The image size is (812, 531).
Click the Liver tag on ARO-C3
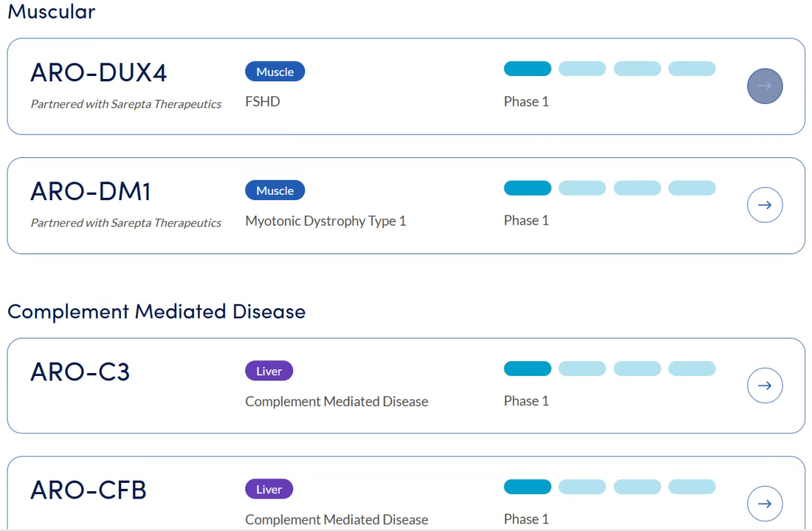click(x=269, y=372)
